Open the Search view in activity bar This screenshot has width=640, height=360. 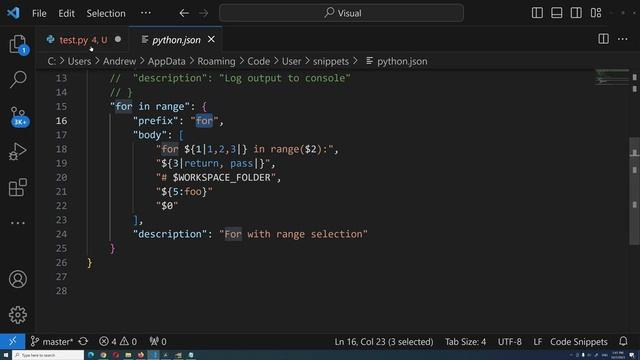coord(18,79)
